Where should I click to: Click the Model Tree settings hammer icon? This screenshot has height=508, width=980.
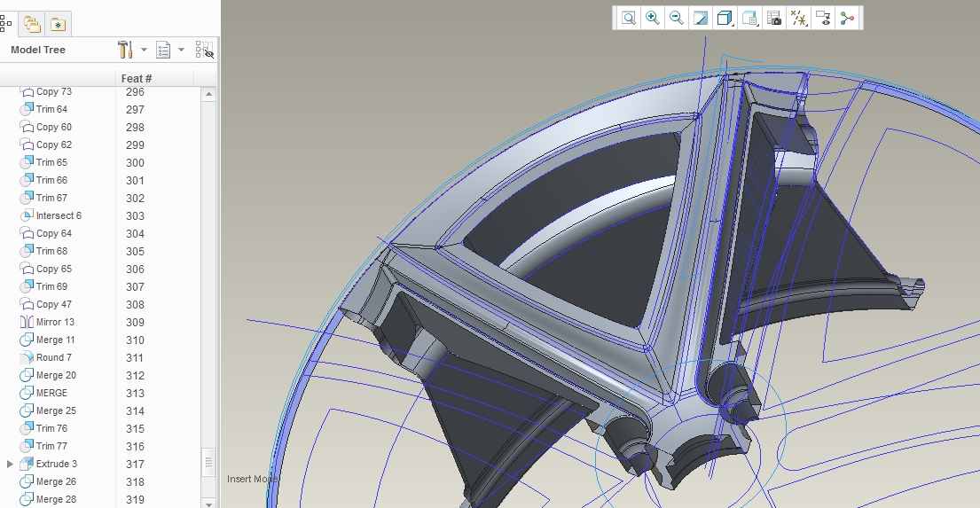[x=125, y=50]
